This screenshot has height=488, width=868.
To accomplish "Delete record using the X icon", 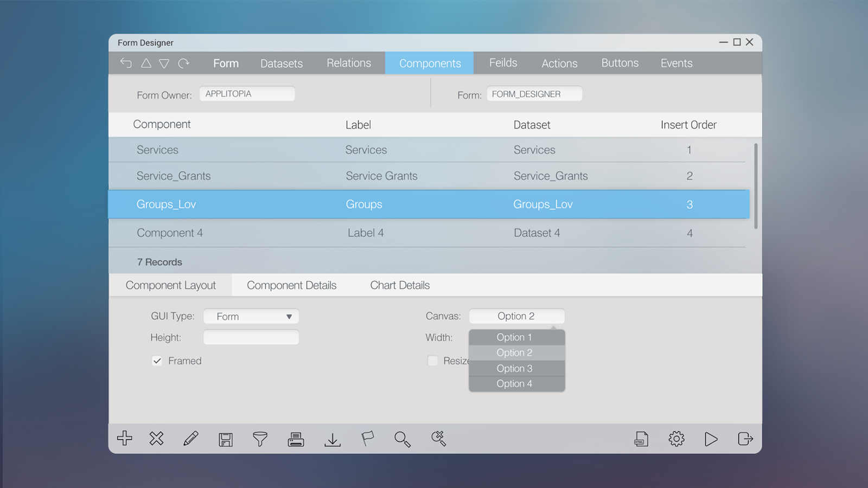I will tap(157, 438).
